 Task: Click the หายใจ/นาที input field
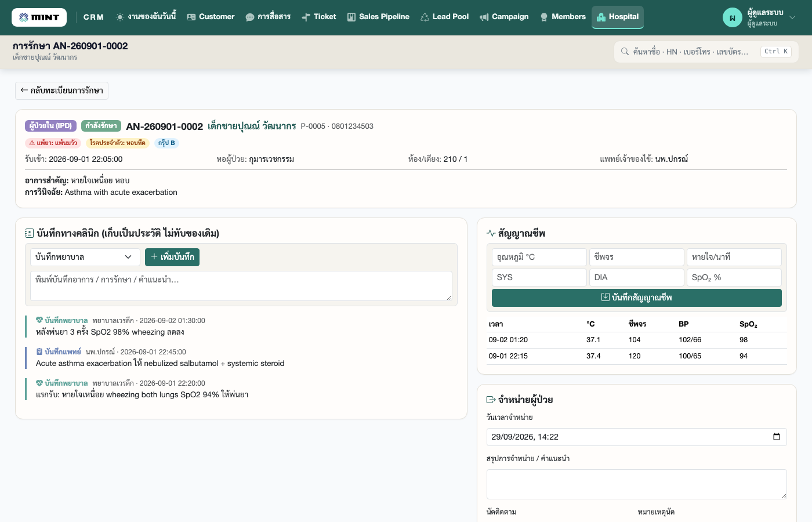click(x=734, y=257)
